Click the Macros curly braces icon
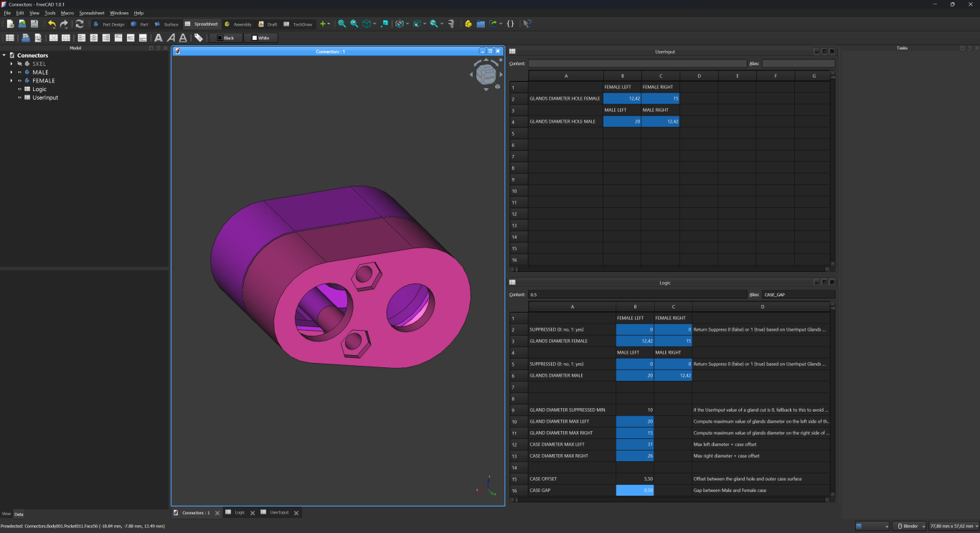980x533 pixels. pos(510,24)
